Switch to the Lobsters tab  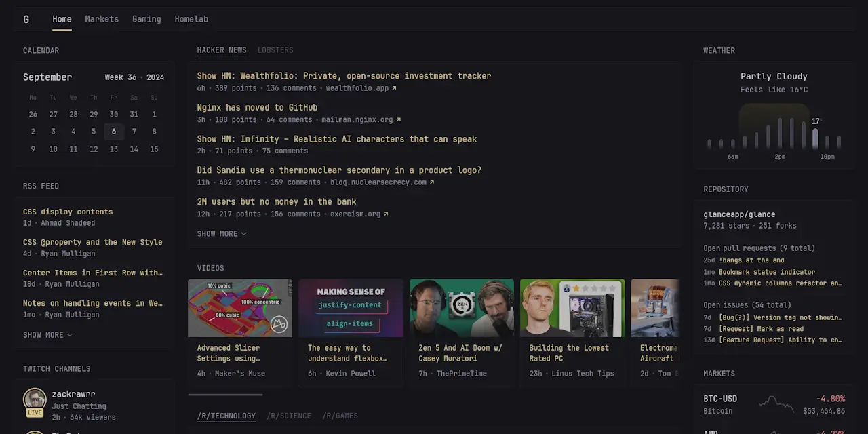tap(275, 50)
